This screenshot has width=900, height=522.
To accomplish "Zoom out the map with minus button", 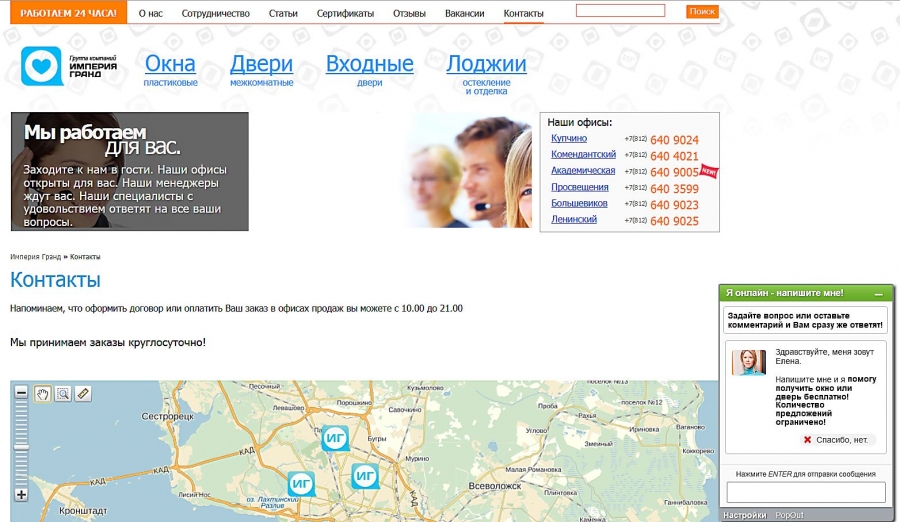I will click(x=22, y=393).
